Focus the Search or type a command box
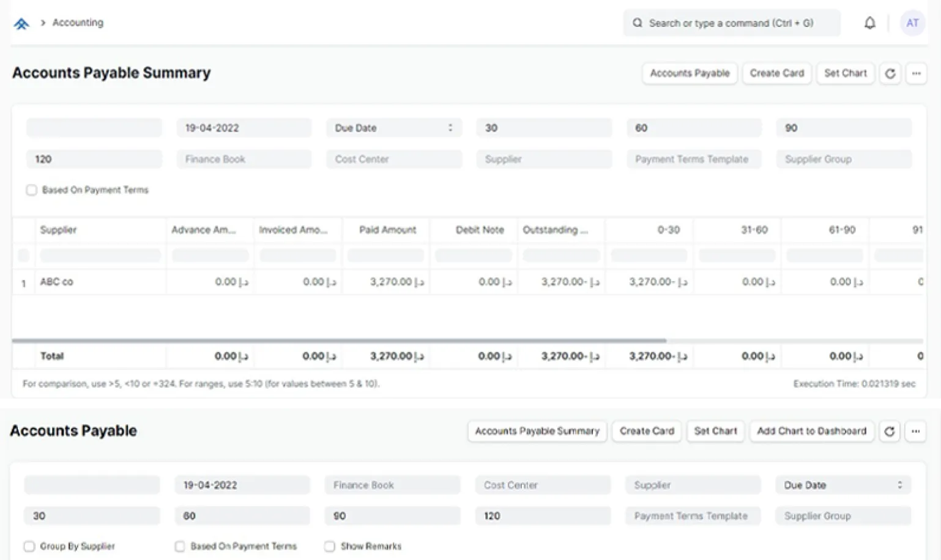The image size is (941, 560). pos(731,23)
